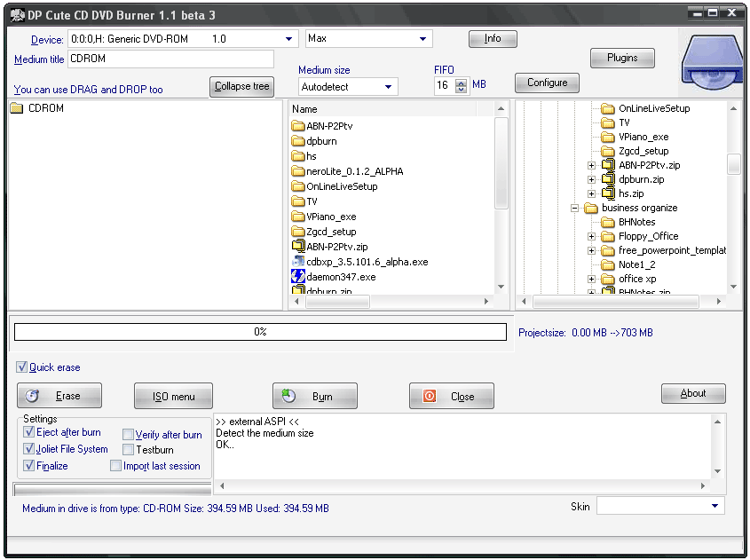Expand the Floppy_Office tree node
The image size is (750, 560).
(x=592, y=236)
